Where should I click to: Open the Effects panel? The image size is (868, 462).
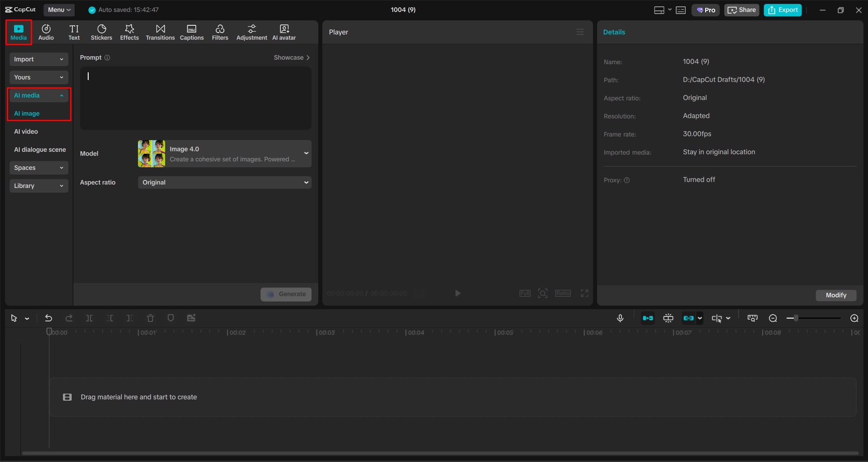129,32
